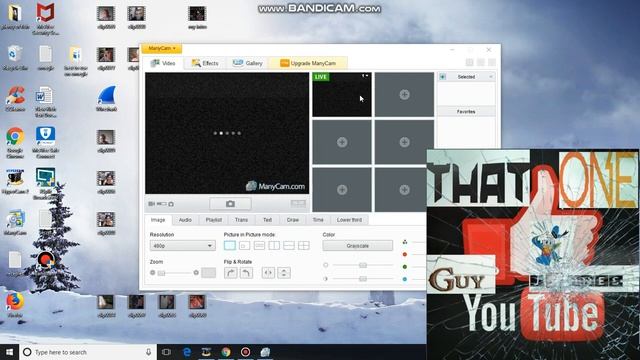Click the taskbar search microphone icon
The image size is (640, 360).
pyautogui.click(x=149, y=352)
